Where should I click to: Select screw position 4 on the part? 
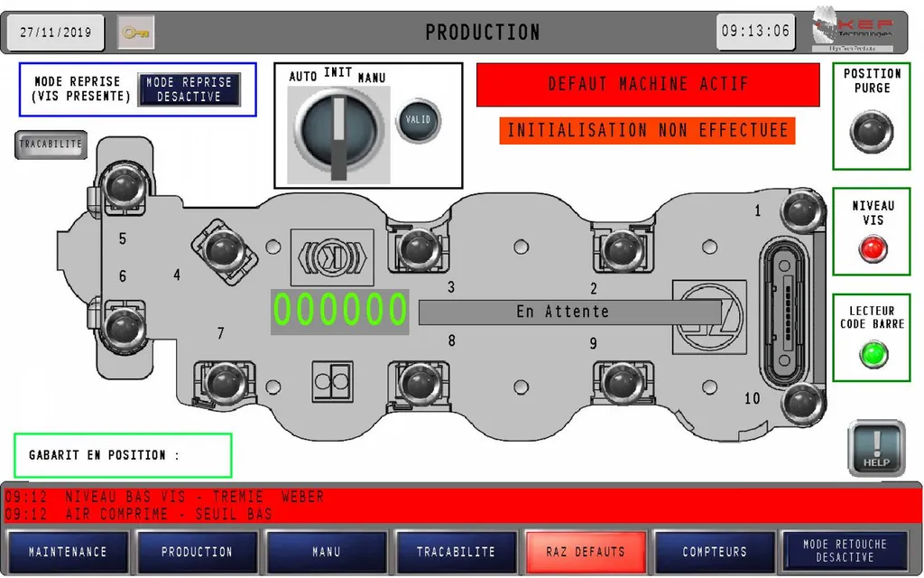(220, 247)
